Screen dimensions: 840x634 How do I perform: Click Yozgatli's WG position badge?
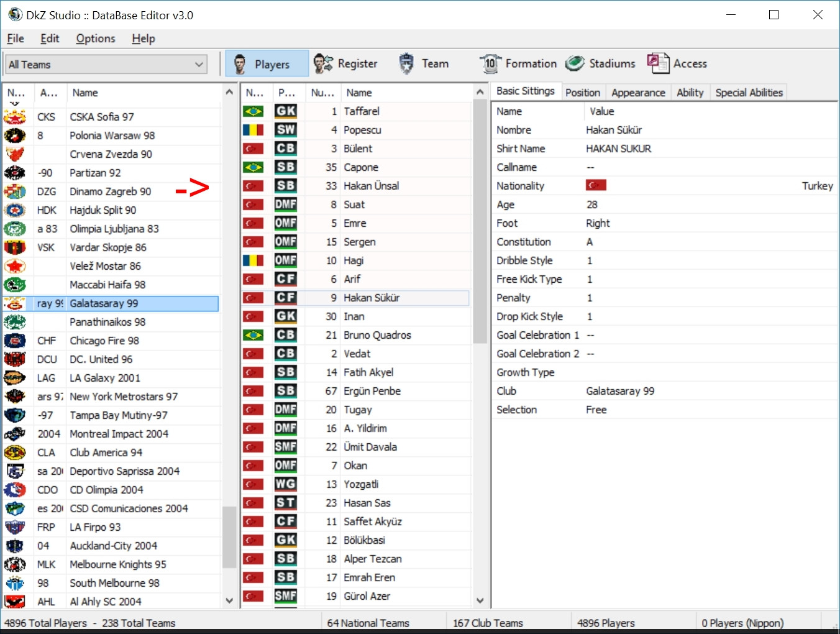click(286, 484)
